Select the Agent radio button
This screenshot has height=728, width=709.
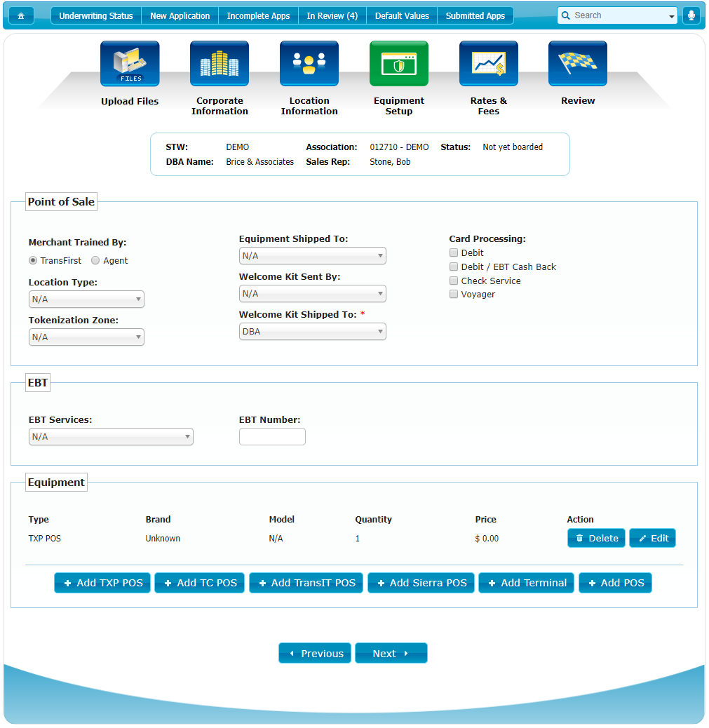point(95,260)
